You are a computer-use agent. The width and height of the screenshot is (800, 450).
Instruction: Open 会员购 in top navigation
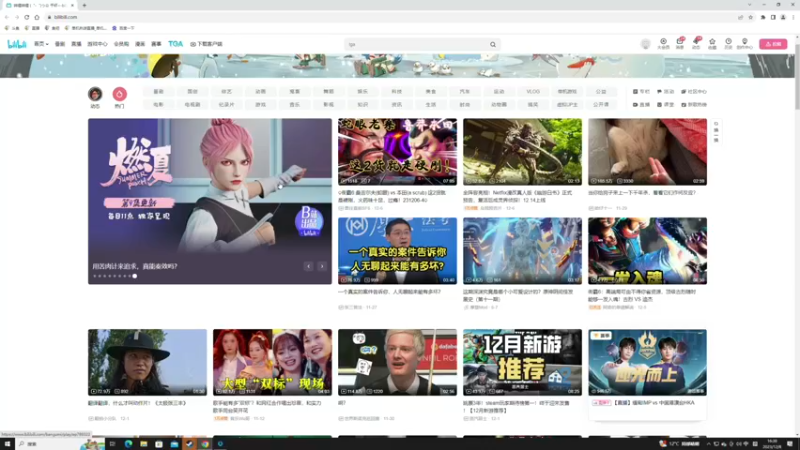(x=121, y=44)
